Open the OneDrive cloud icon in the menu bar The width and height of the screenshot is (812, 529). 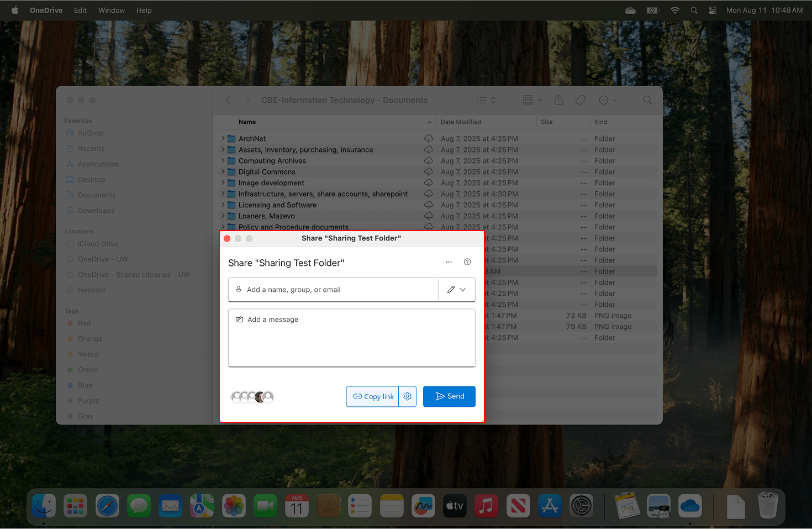pos(630,10)
